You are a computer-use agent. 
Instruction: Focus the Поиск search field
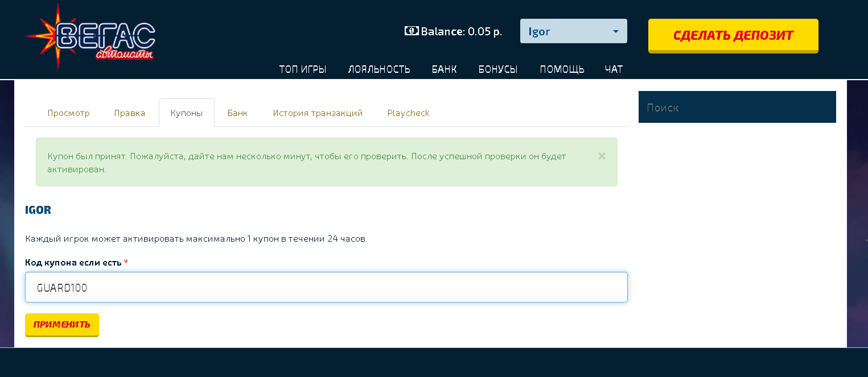coord(737,107)
